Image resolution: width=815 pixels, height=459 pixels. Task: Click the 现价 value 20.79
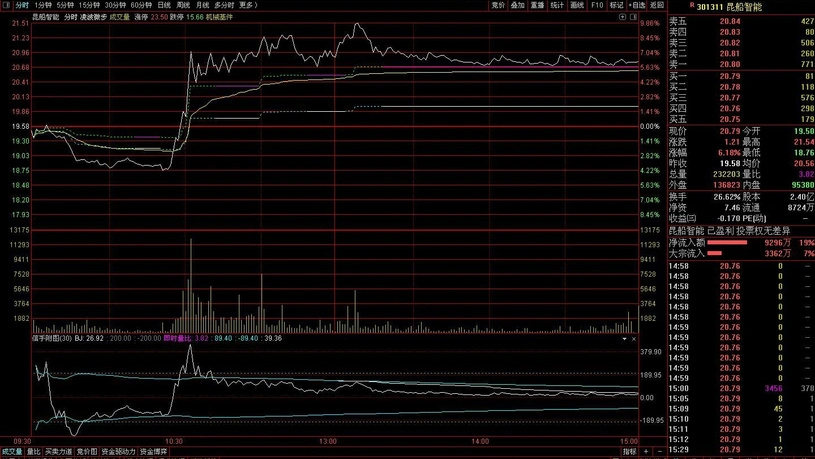(x=730, y=131)
